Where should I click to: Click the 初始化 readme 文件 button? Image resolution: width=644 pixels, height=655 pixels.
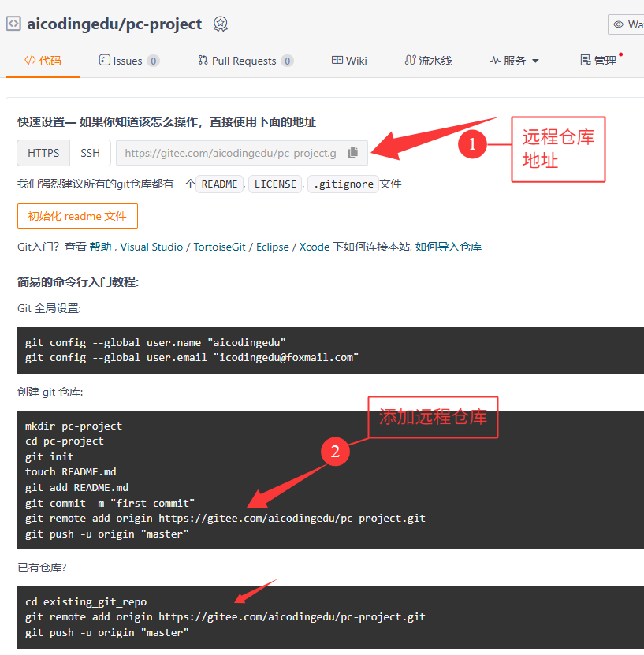(x=77, y=216)
